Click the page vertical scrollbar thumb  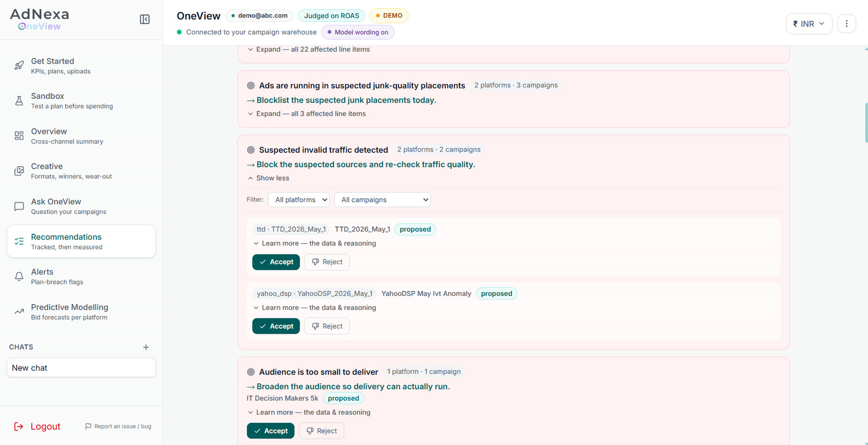click(x=866, y=123)
